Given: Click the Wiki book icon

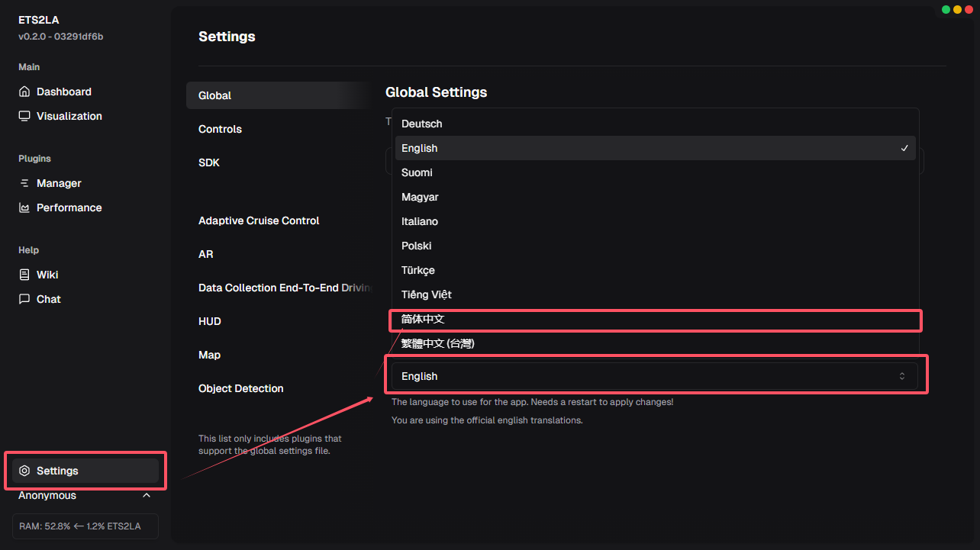Looking at the screenshot, I should (24, 275).
